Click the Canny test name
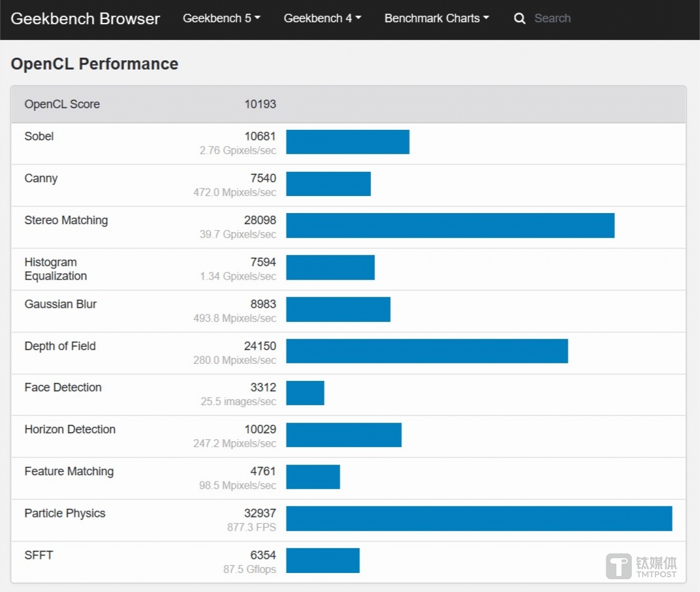 pyautogui.click(x=41, y=179)
